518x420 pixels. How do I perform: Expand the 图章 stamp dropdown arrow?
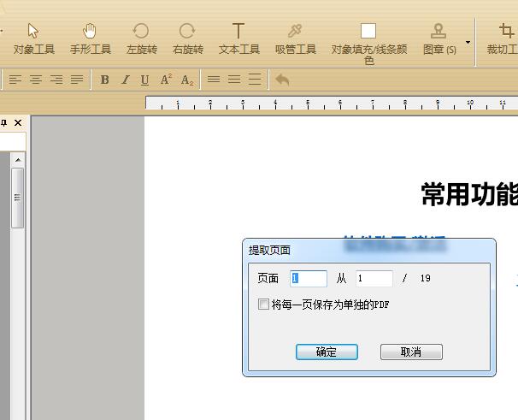point(468,42)
